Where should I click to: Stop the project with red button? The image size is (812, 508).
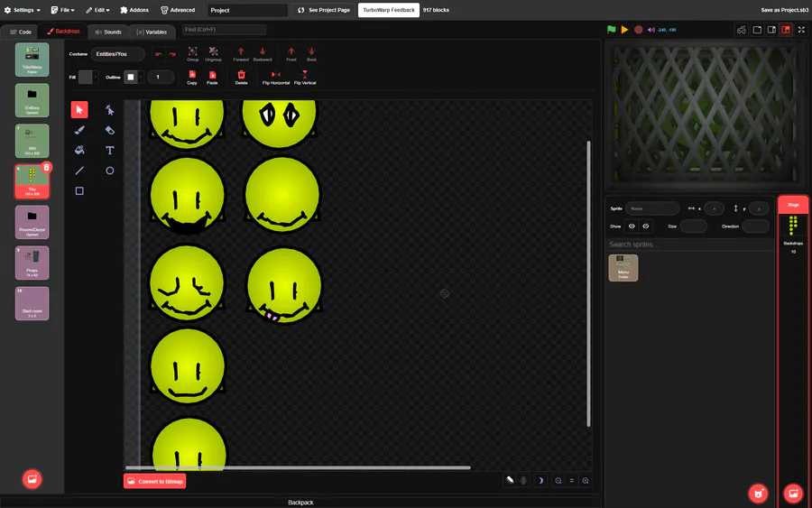pos(639,30)
